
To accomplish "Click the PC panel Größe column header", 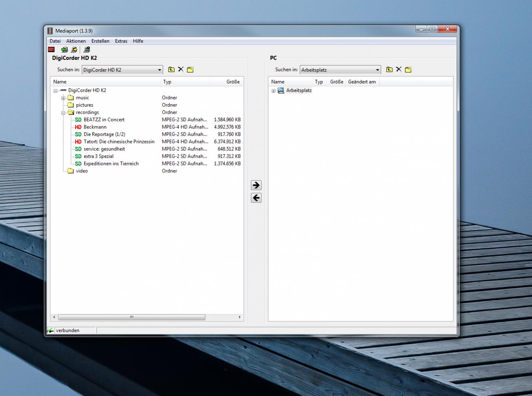I will (336, 82).
